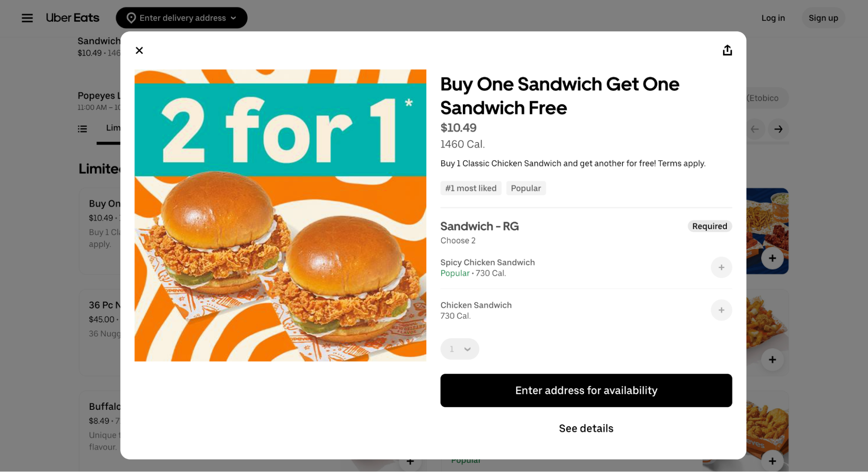Image resolution: width=868 pixels, height=472 pixels.
Task: Select the menu list icon near Limited section
Action: point(83,128)
